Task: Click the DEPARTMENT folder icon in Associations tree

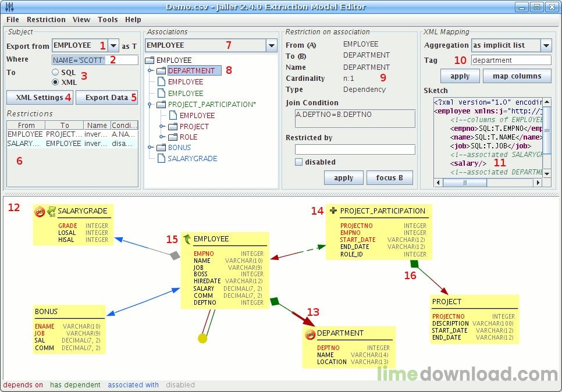Action: point(161,70)
